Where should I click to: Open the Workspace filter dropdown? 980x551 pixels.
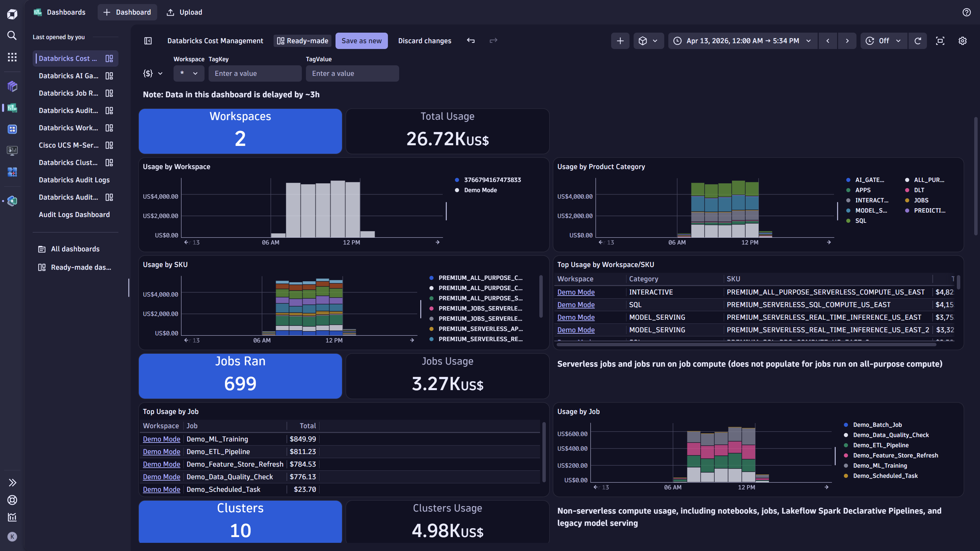point(188,73)
